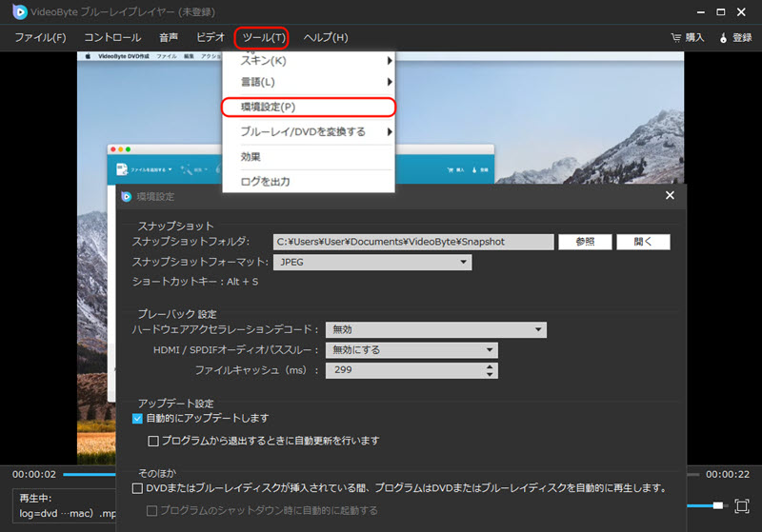The width and height of the screenshot is (762, 532).
Task: Click the 参照 browse button
Action: (x=585, y=242)
